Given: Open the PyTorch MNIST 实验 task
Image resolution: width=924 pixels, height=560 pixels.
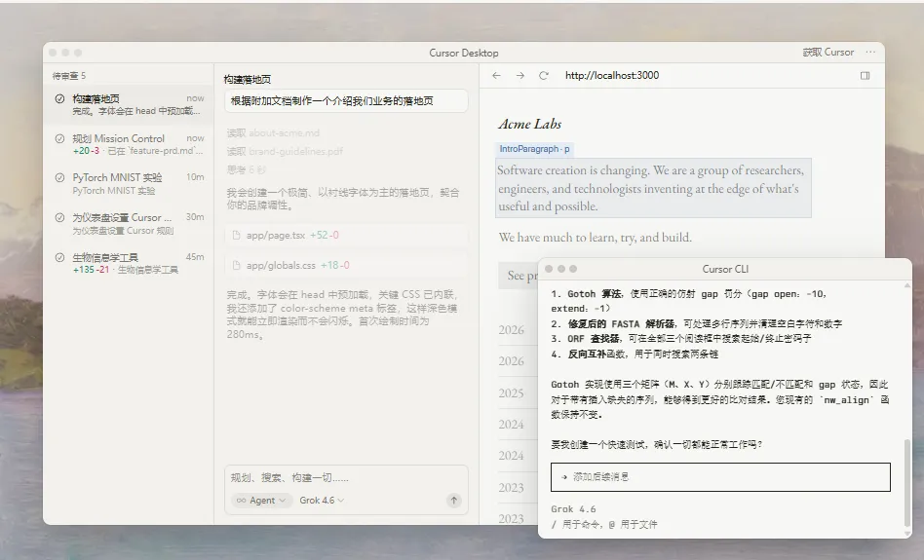Looking at the screenshot, I should point(129,184).
